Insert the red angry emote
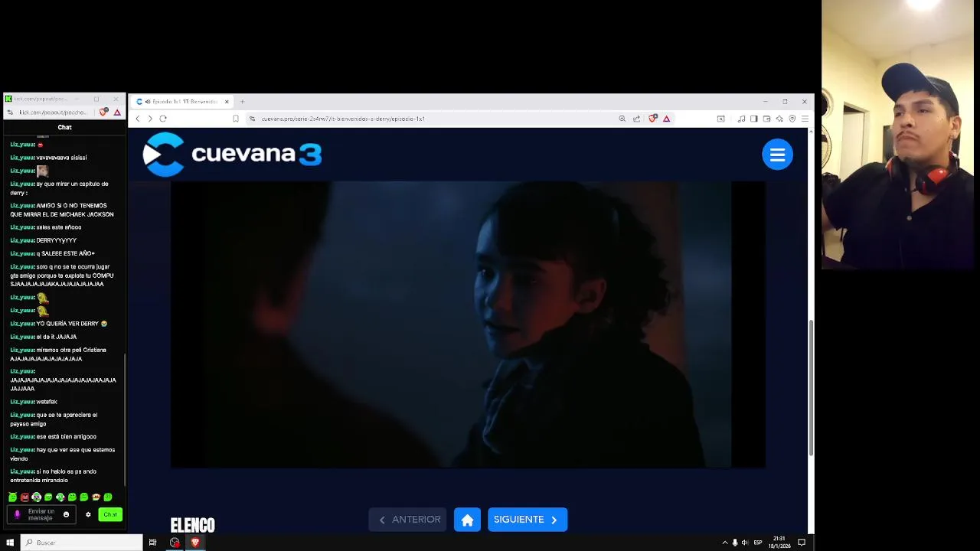 pos(24,497)
